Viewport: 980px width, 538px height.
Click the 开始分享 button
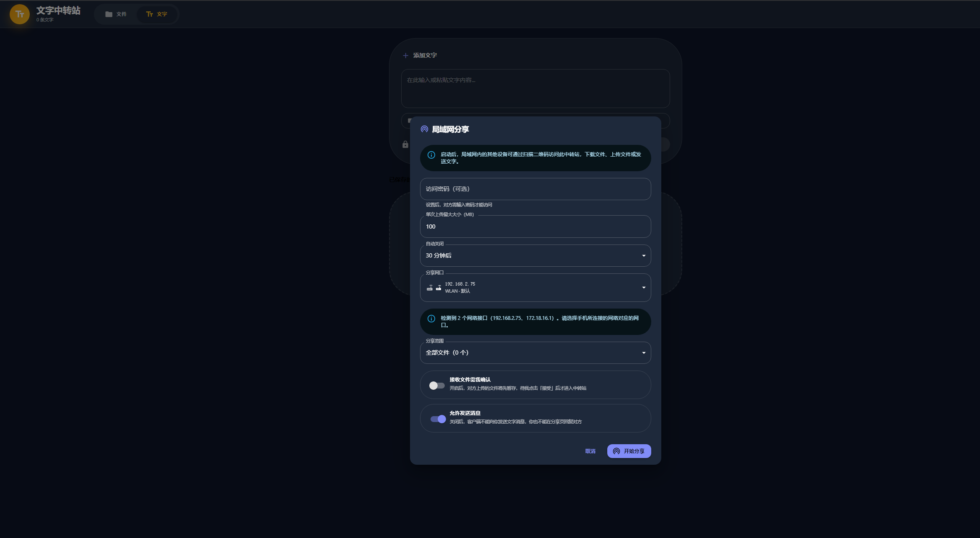(x=629, y=451)
